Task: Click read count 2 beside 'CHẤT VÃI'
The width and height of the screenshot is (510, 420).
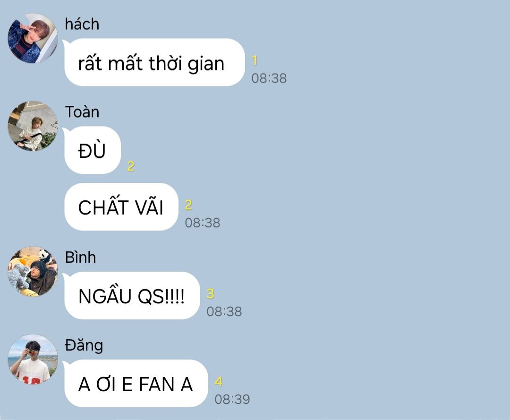Action: 188,205
